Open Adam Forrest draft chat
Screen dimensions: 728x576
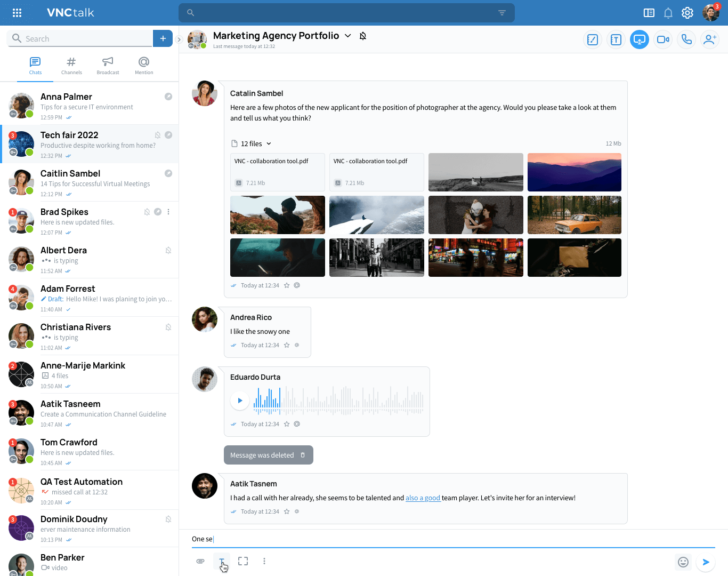coord(90,298)
